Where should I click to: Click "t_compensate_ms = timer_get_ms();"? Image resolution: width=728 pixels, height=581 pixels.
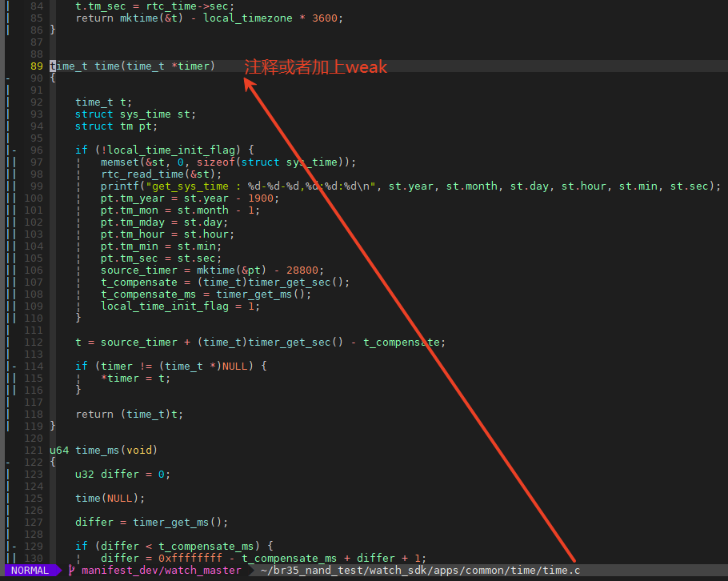(206, 295)
